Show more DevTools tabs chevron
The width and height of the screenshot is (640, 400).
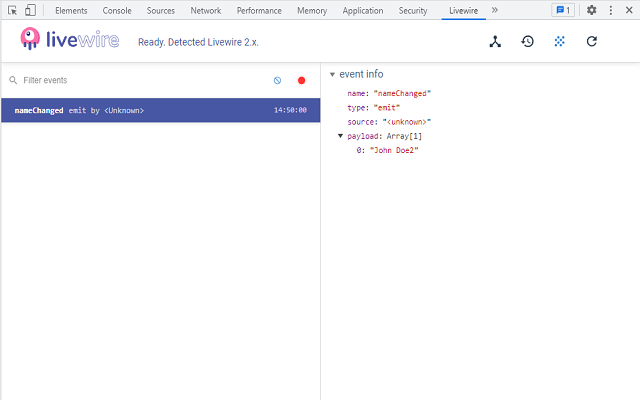(495, 10)
